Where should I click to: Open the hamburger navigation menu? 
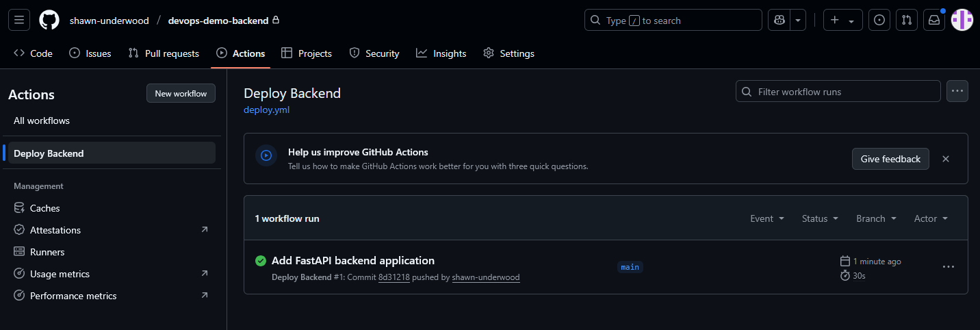pos(19,20)
